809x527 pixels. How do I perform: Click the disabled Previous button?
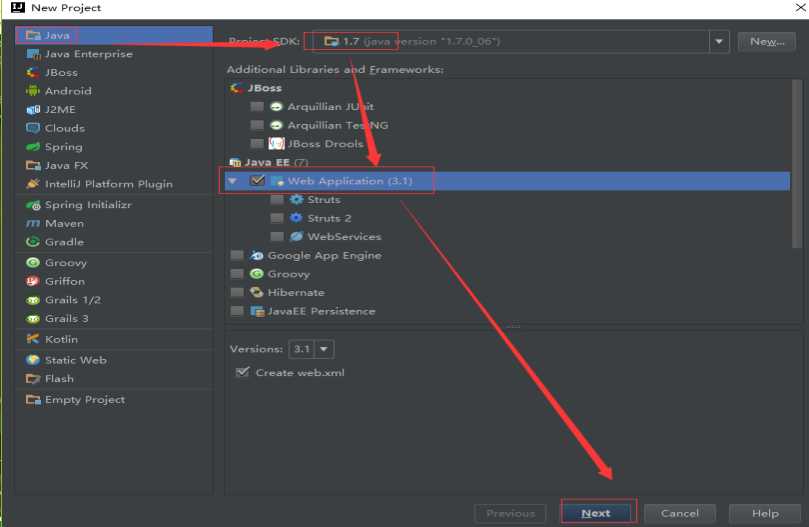(x=510, y=513)
